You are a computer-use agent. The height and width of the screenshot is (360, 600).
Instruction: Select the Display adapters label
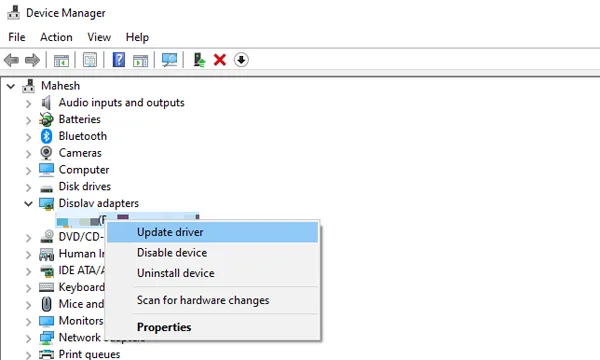click(x=98, y=204)
